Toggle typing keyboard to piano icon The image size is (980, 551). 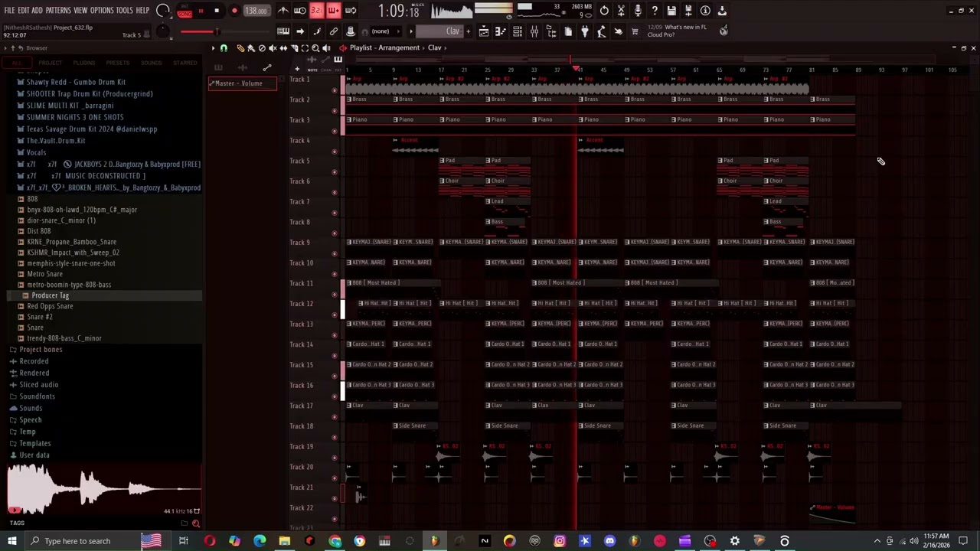(x=283, y=31)
